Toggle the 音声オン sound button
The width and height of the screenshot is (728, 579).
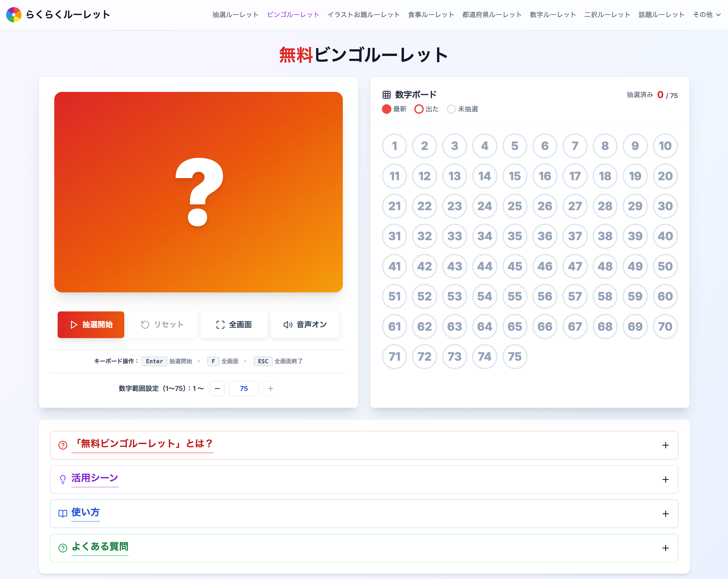pos(305,325)
